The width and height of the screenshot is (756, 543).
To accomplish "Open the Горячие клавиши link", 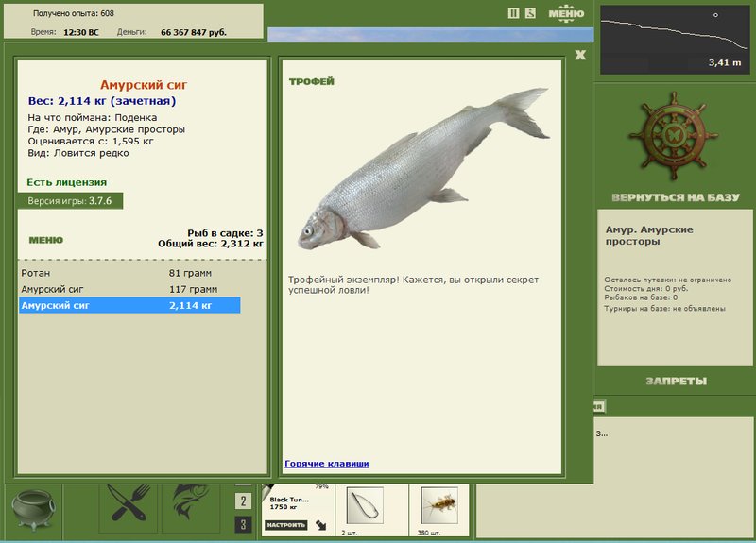I will coord(326,464).
